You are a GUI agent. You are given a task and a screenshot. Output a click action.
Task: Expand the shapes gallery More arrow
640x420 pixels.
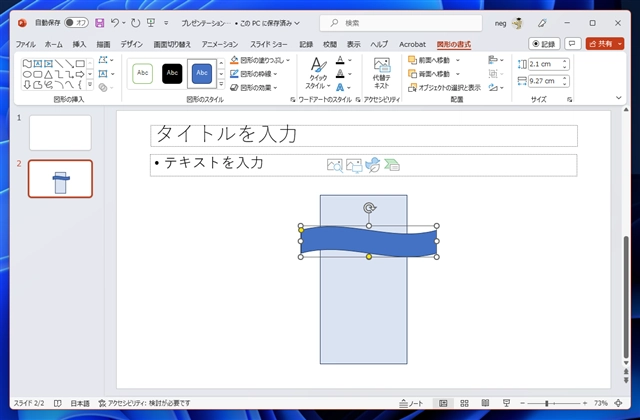tap(90, 85)
